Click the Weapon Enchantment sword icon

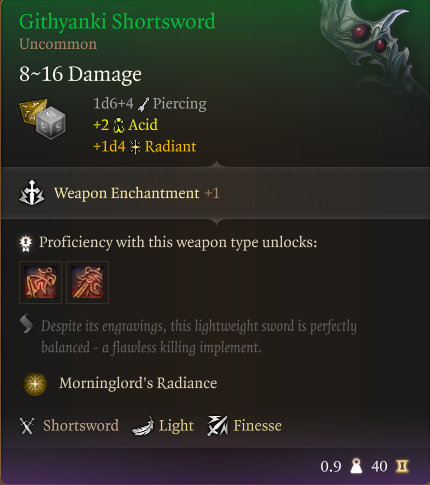tap(31, 193)
